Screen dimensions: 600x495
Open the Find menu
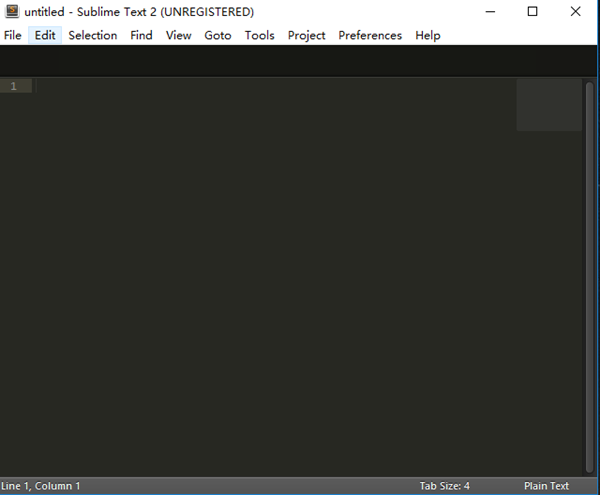click(141, 35)
